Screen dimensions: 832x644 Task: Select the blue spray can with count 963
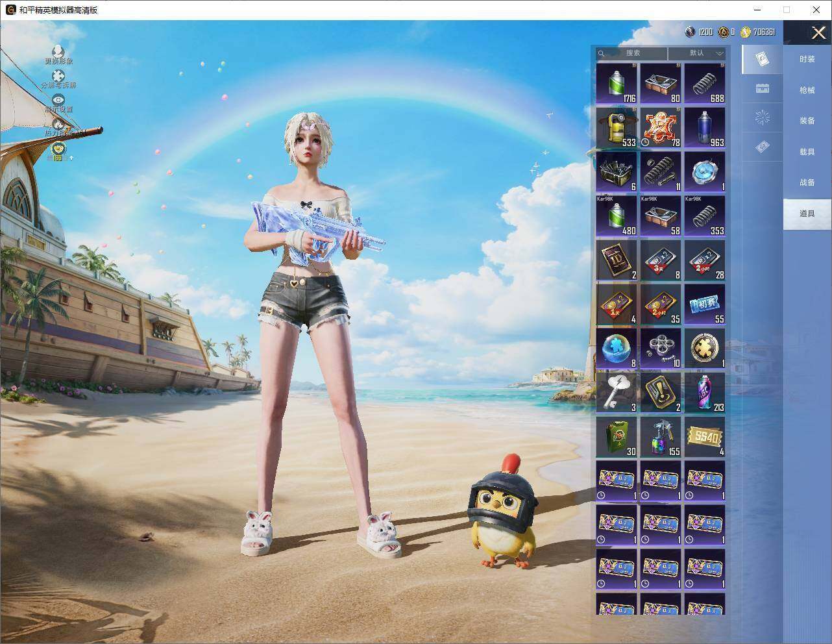click(x=705, y=127)
